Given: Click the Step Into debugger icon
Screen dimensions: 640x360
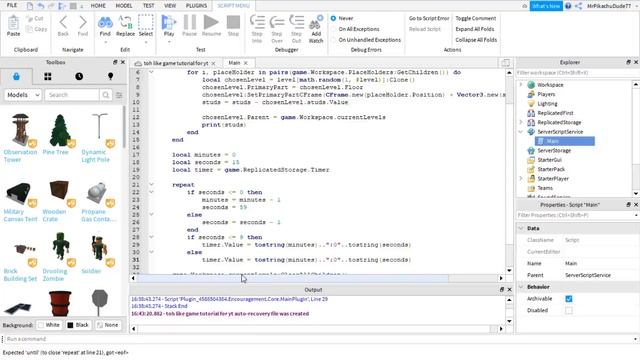Looking at the screenshot, I should [x=257, y=22].
